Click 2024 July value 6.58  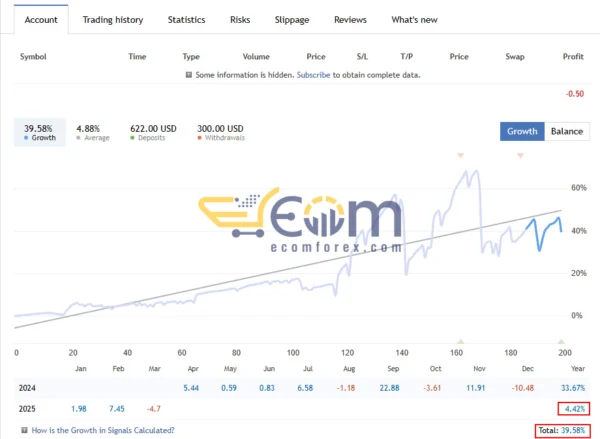[x=305, y=388]
